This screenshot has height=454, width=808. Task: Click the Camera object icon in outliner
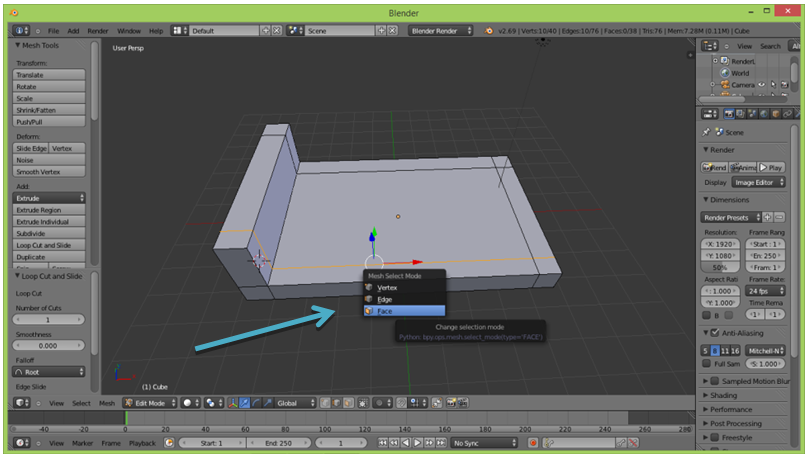(x=724, y=85)
